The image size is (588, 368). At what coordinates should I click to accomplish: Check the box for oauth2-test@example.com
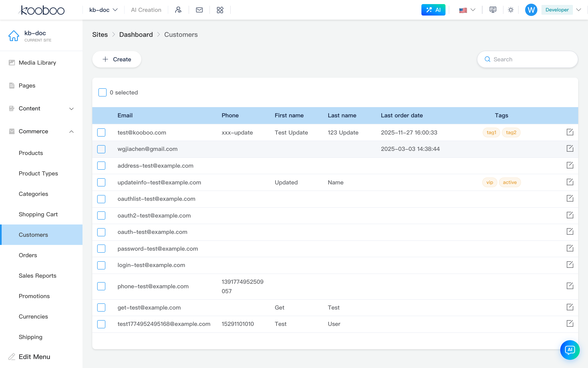101,215
